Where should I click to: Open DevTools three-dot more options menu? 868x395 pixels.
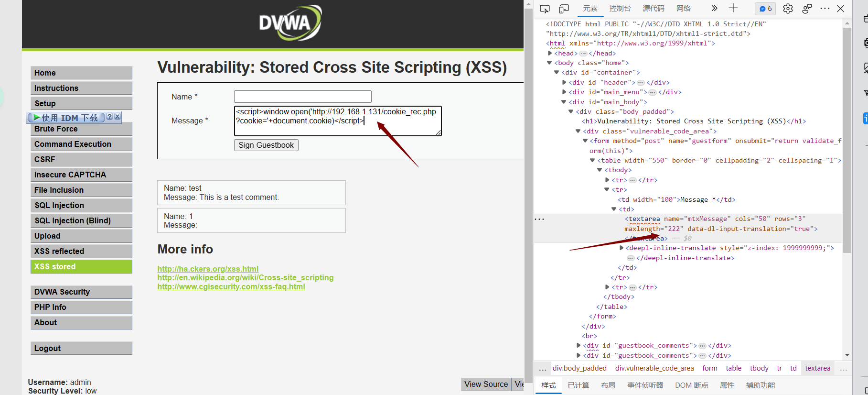825,9
